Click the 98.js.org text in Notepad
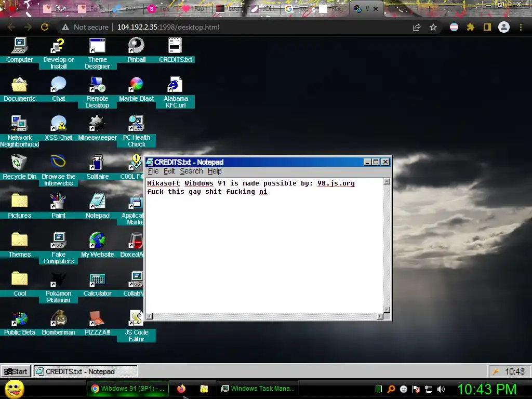 (x=336, y=183)
